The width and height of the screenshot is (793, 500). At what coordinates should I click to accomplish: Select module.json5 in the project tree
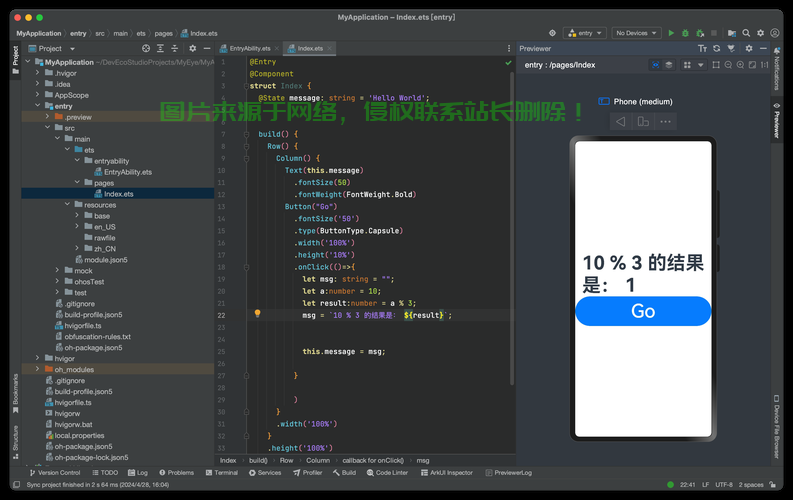(105, 259)
